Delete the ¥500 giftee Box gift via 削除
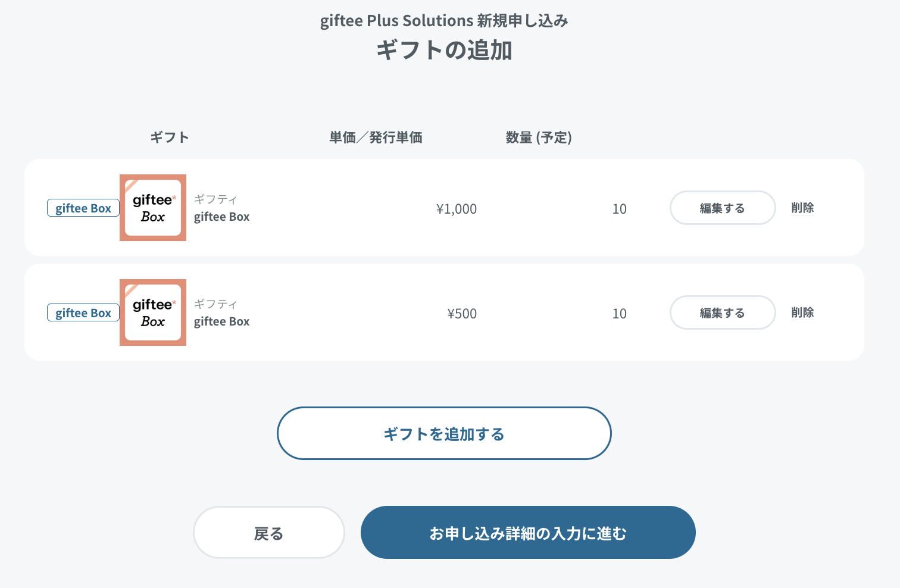The width and height of the screenshot is (900, 588). click(802, 312)
